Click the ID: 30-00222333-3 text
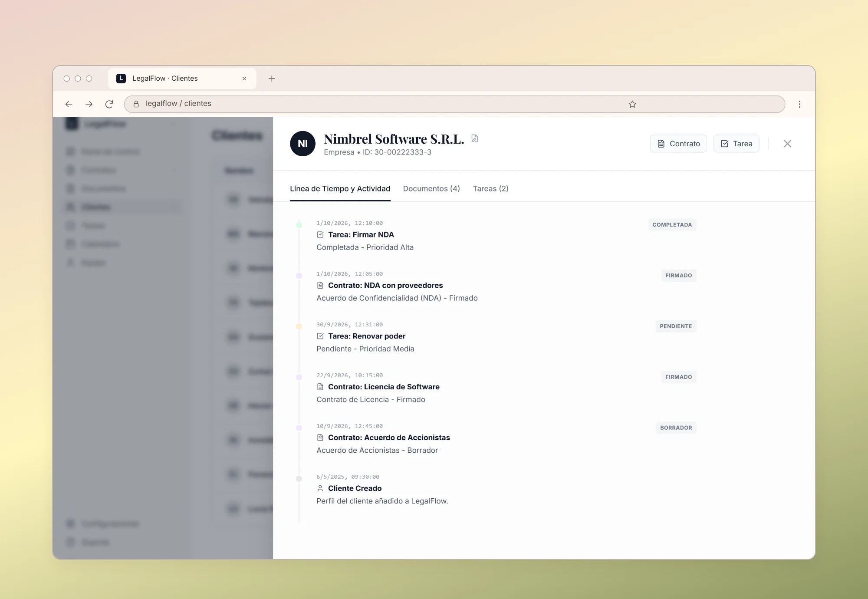 click(397, 152)
